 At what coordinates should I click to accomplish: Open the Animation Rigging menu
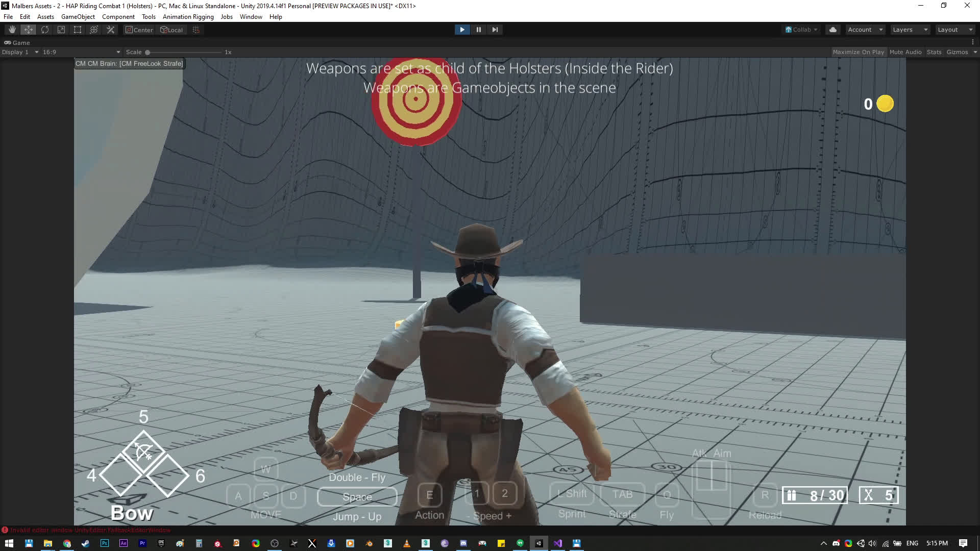[x=188, y=17]
